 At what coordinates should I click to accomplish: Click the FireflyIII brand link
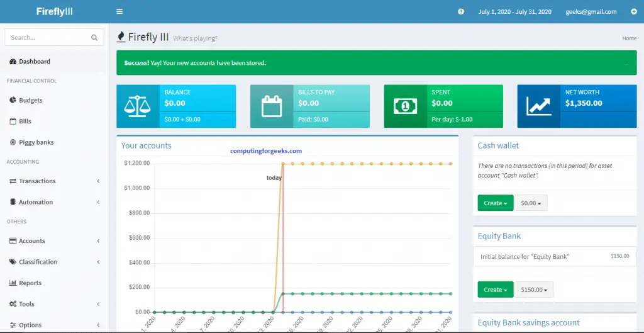54,11
